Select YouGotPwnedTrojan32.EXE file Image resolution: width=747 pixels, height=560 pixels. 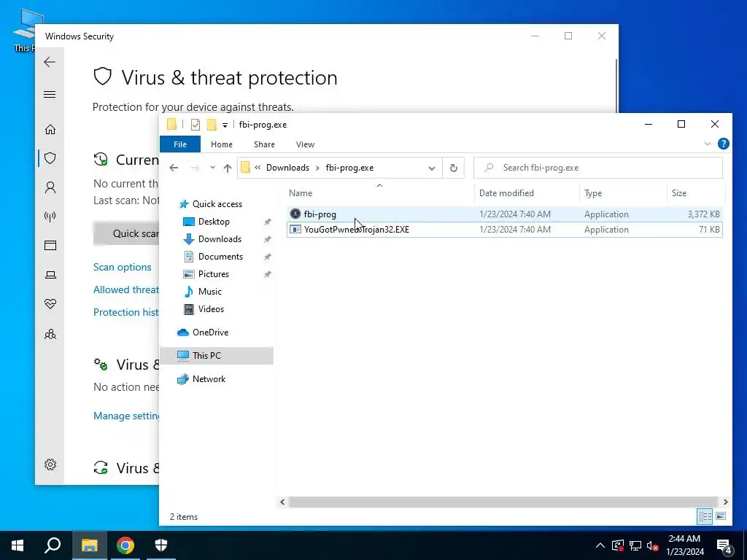(x=505, y=230)
